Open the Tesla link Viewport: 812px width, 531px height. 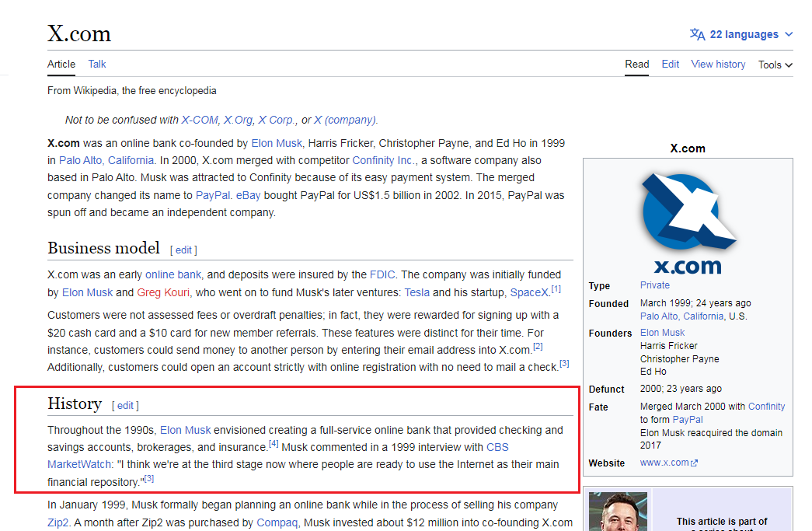coord(416,292)
